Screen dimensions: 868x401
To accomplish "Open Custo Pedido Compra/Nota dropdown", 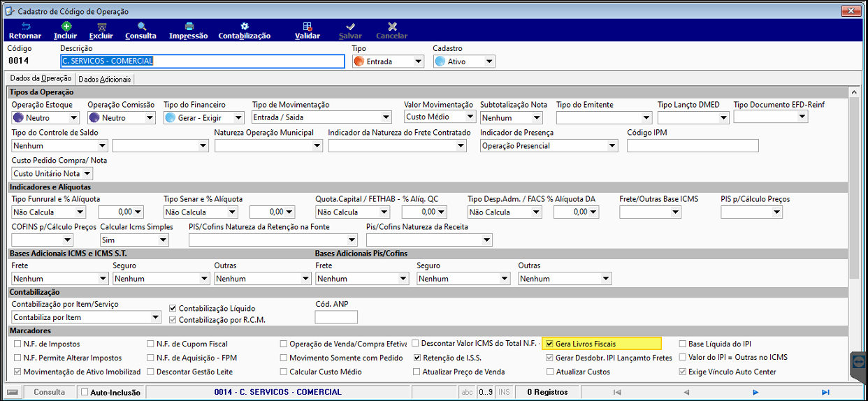I will (x=87, y=173).
